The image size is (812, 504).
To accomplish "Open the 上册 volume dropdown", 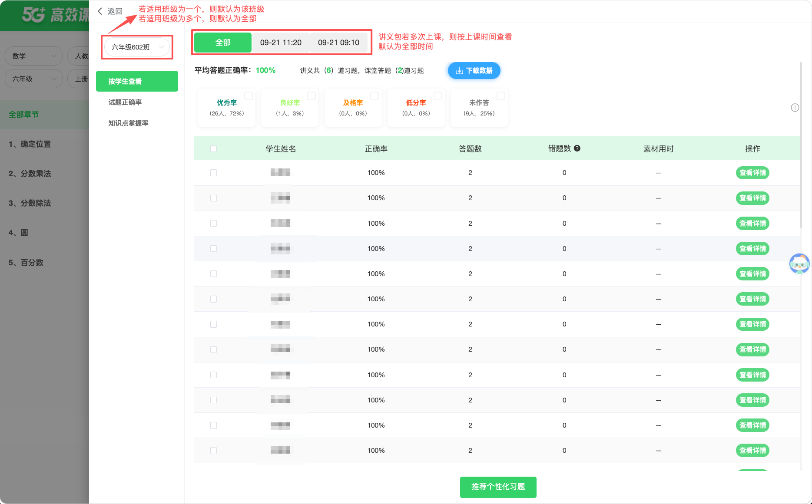I will point(79,79).
